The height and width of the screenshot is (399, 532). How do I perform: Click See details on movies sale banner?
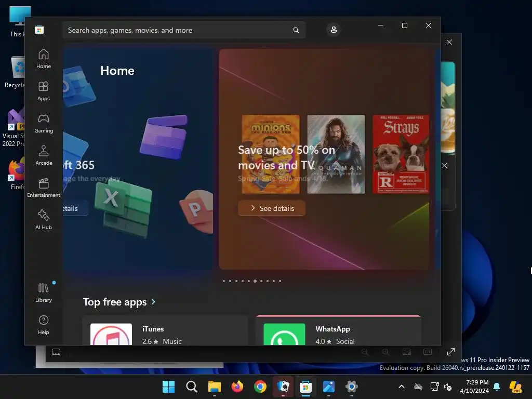[272, 208]
